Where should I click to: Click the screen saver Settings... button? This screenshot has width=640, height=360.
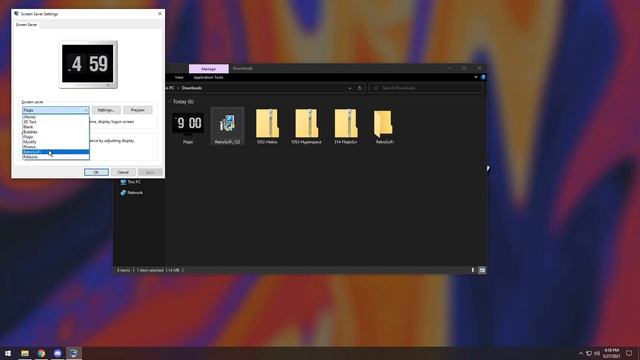[106, 110]
